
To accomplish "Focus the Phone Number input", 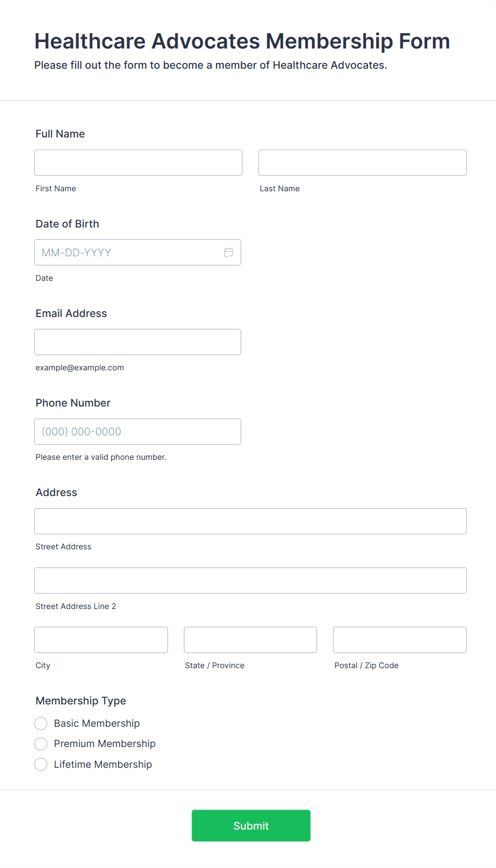I will [138, 432].
